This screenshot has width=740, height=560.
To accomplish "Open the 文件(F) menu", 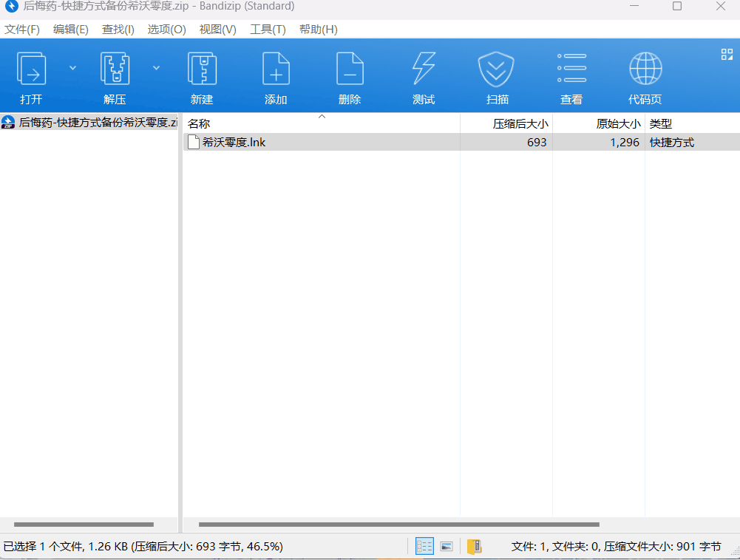I will pyautogui.click(x=21, y=30).
